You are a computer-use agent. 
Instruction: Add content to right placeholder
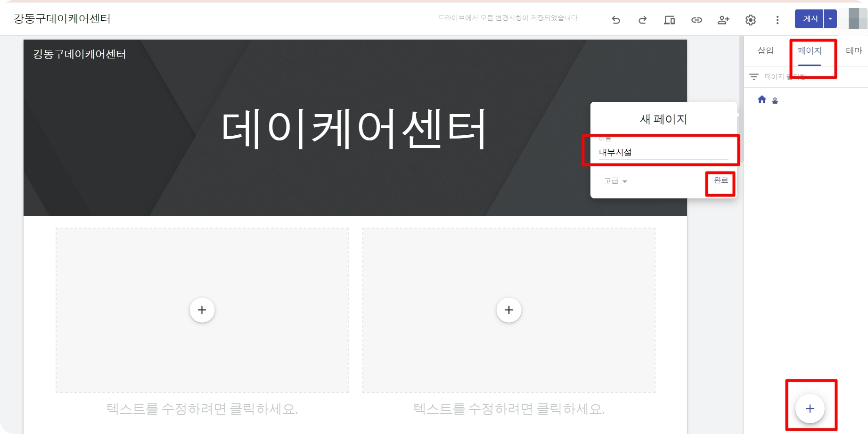coord(509,310)
